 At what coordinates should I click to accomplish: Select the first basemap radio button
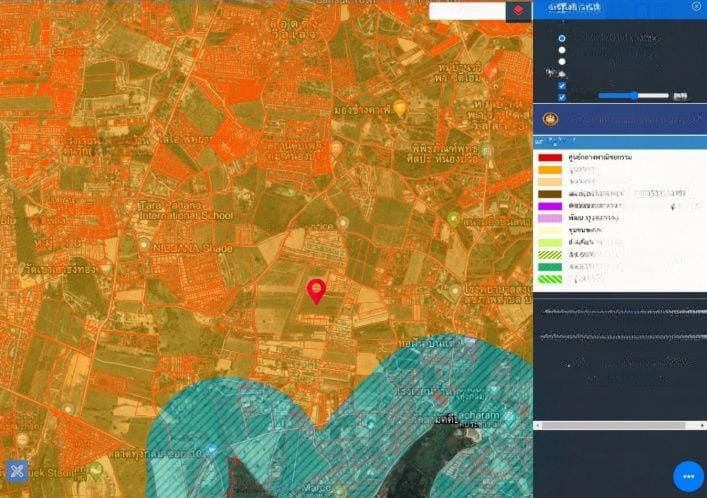(x=562, y=38)
